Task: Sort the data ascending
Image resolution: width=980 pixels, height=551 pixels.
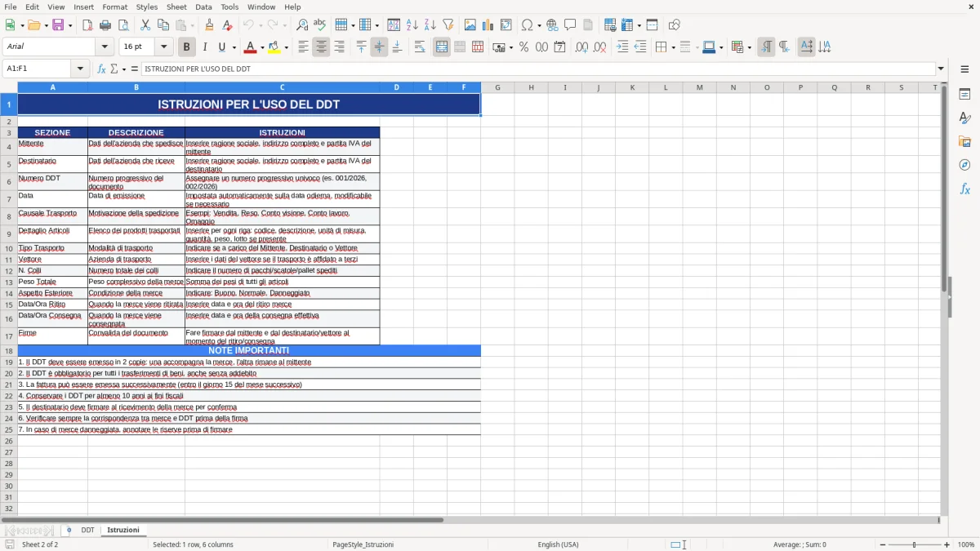Action: tap(414, 24)
